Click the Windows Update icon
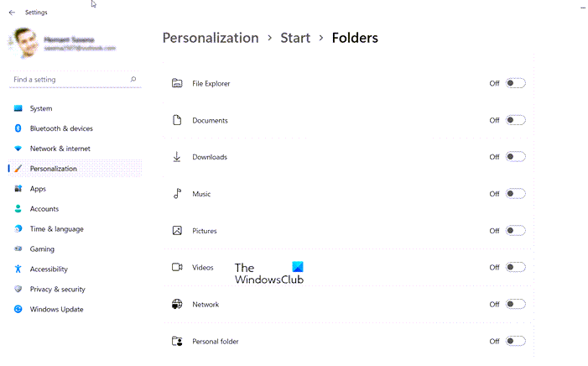This screenshot has width=588, height=366. click(18, 310)
